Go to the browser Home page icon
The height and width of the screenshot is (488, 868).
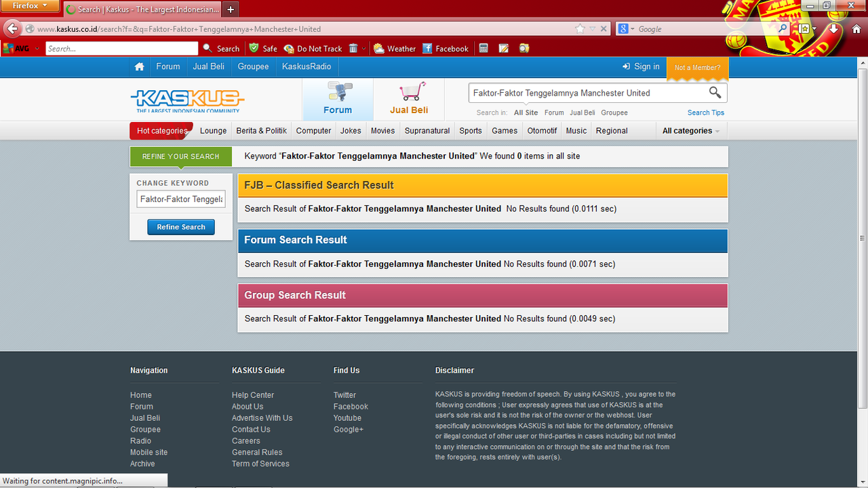pyautogui.click(x=856, y=28)
